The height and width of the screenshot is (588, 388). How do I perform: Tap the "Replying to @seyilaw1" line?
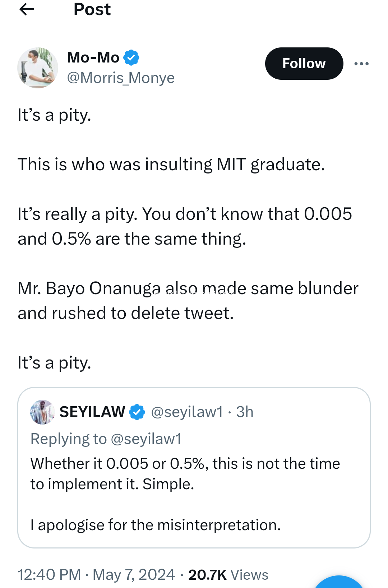(106, 439)
